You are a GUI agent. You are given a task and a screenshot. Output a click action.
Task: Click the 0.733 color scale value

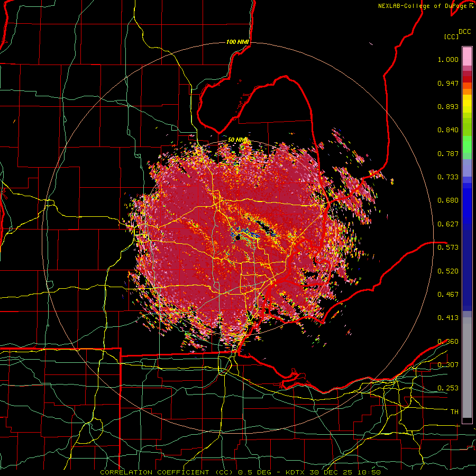tap(448, 177)
